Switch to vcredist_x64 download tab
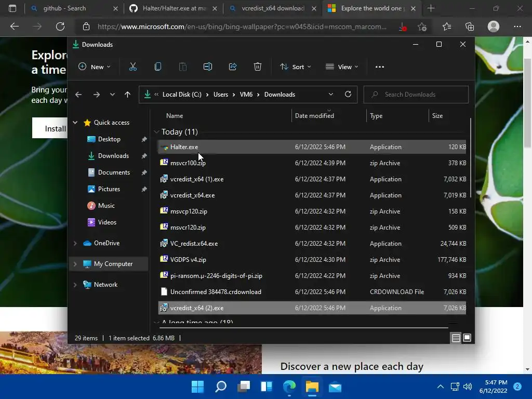This screenshot has width=532, height=399. (273, 8)
